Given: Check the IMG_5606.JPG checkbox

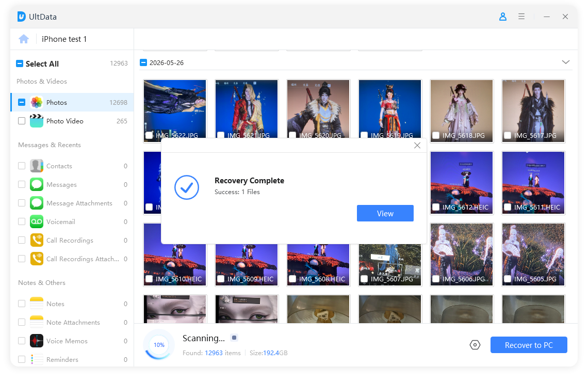Looking at the screenshot, I should (436, 279).
